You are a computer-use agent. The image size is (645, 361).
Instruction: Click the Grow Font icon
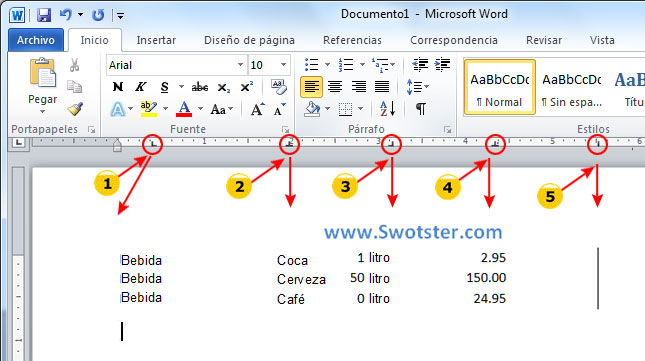point(258,109)
